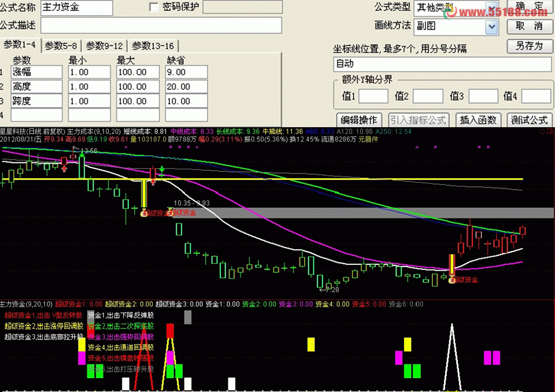This screenshot has height=392, width=555.
Task: Enable the 密码保护 checkbox
Action: pyautogui.click(x=154, y=7)
